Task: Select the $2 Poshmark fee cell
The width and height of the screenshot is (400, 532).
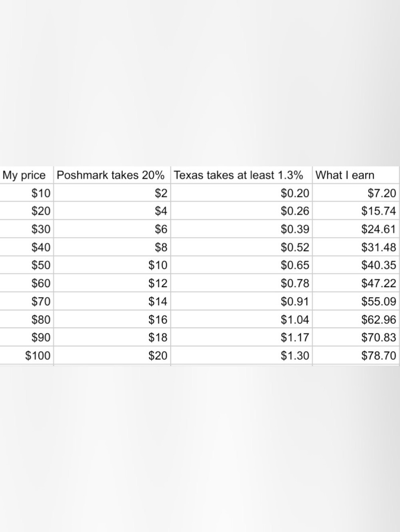Action: point(112,193)
